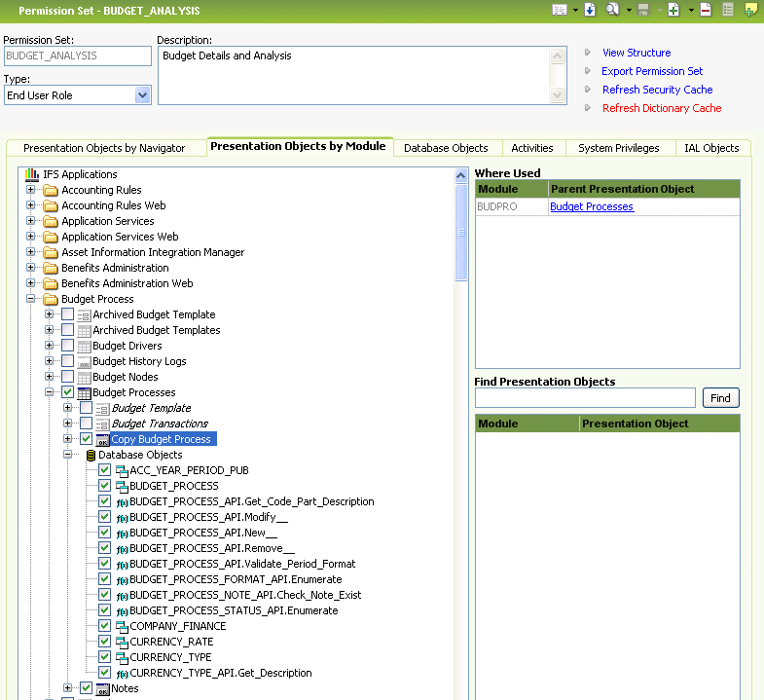Click the IFS Applications root tree icon

click(x=31, y=174)
